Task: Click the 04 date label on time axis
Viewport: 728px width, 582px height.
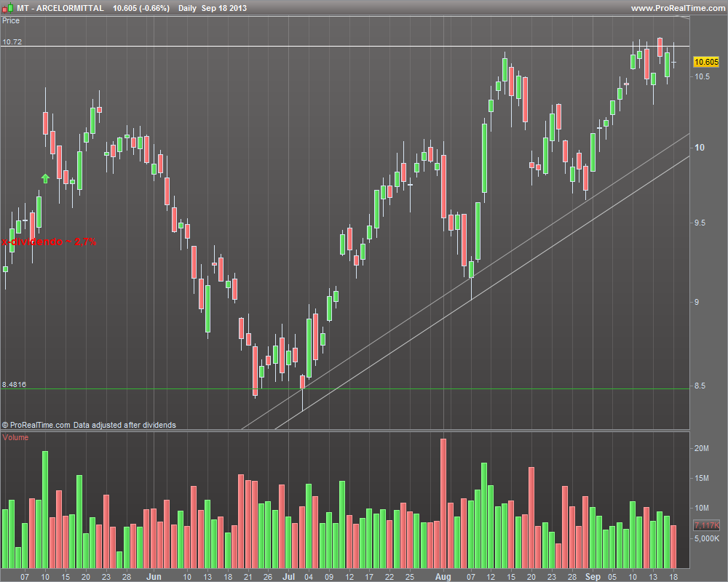Action: 309,577
